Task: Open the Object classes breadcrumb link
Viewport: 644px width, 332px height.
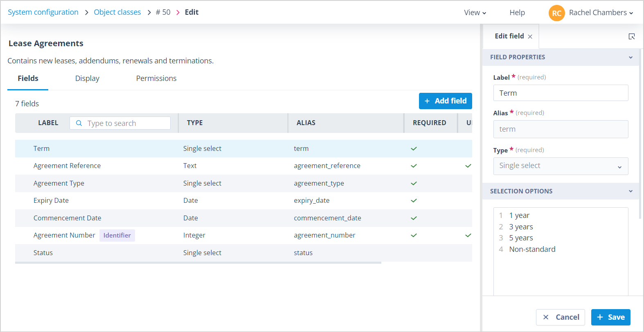Action: (x=117, y=12)
